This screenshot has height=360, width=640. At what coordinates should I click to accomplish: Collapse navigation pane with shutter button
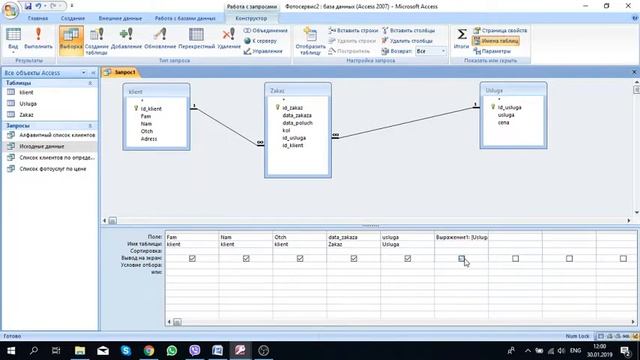93,73
